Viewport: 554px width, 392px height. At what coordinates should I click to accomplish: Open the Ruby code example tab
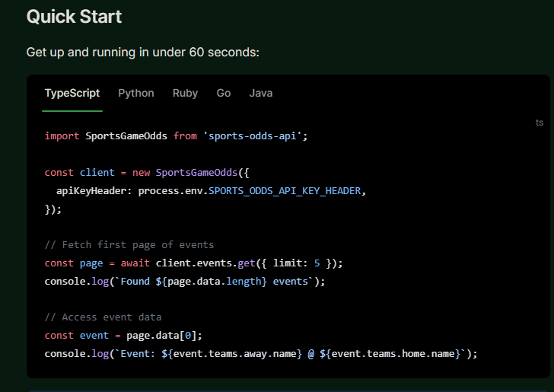[185, 93]
